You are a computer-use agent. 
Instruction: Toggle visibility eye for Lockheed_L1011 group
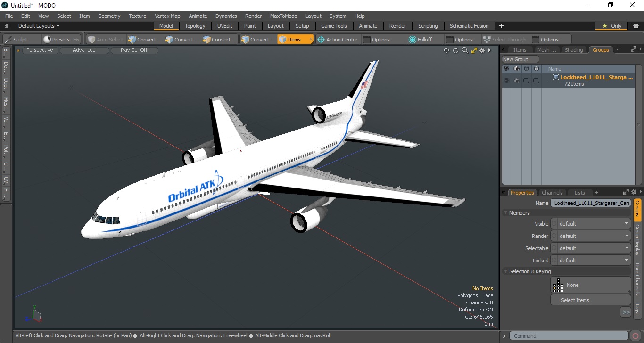tap(506, 81)
